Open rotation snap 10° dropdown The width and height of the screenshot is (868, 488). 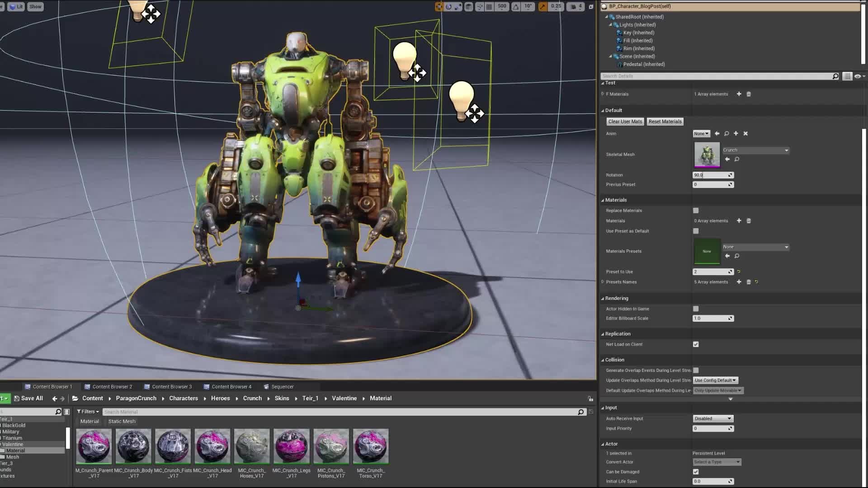[528, 6]
